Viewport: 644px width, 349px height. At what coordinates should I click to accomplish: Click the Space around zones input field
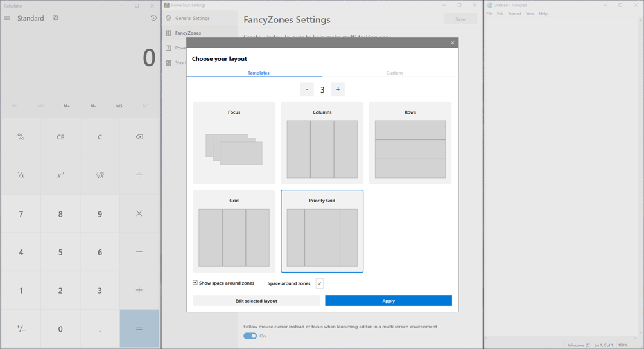pyautogui.click(x=319, y=283)
